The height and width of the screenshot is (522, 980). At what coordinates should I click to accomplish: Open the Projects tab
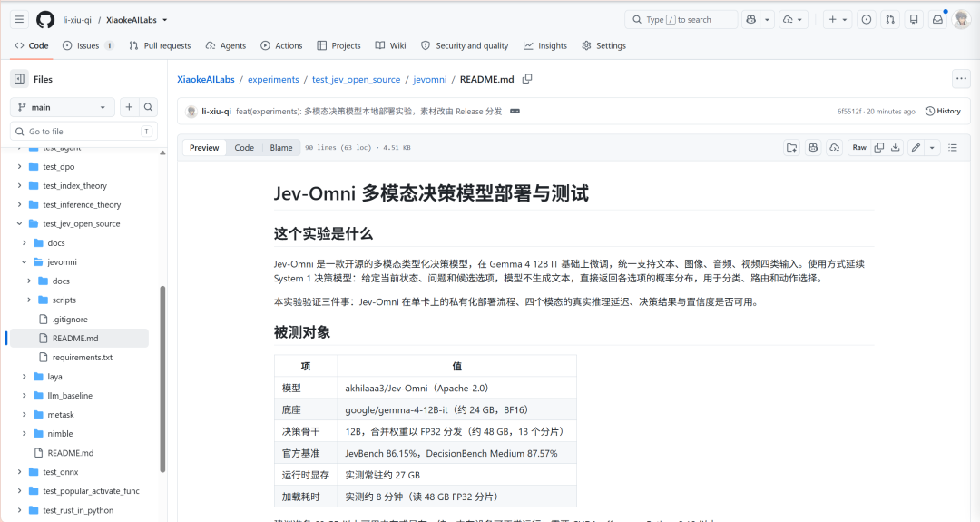338,45
